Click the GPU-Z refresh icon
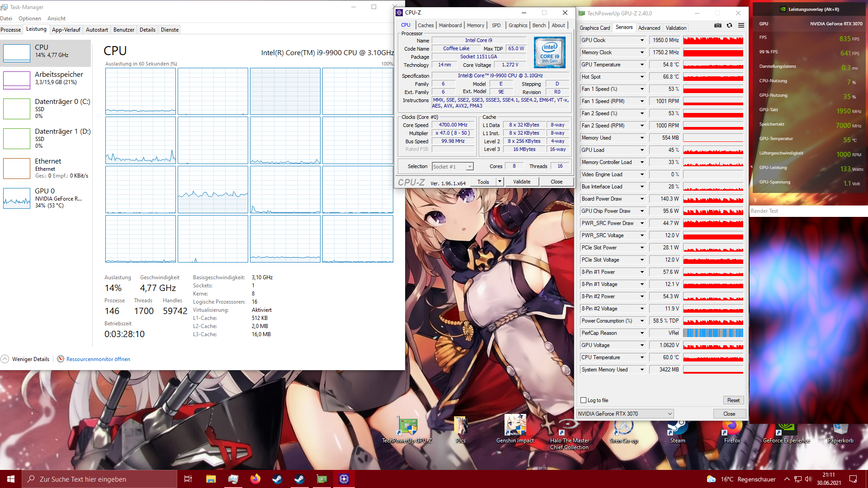Screen dimensions: 868x488 pyautogui.click(x=729, y=26)
